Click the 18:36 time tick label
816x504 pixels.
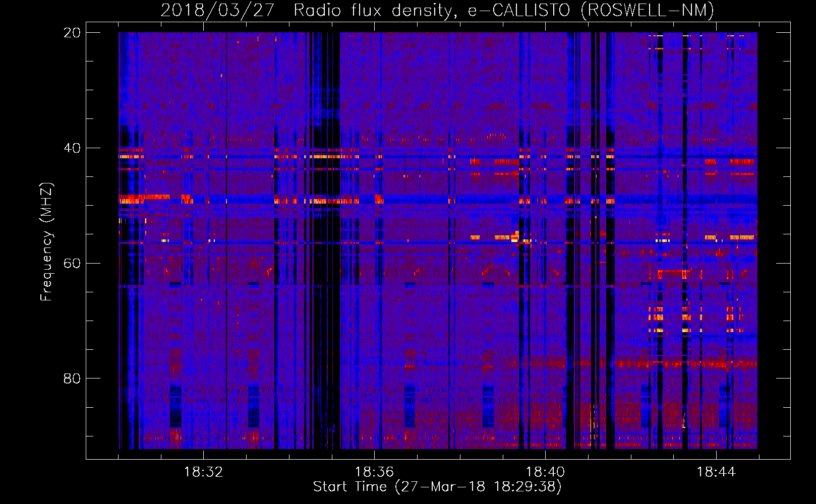point(374,472)
